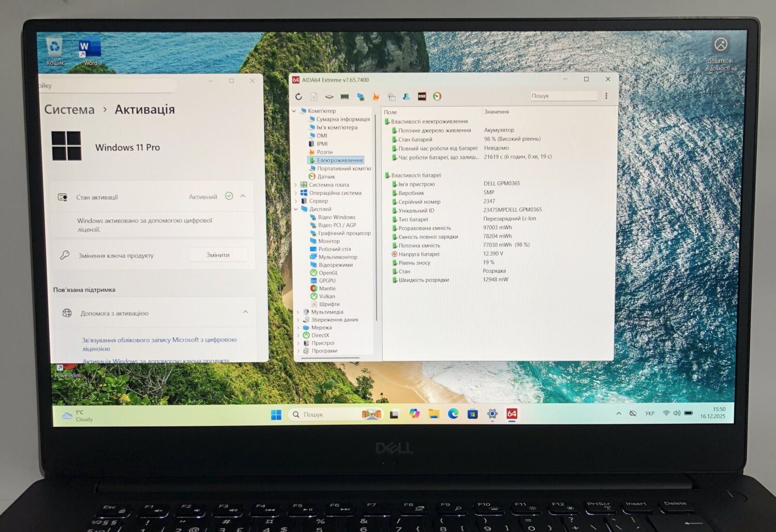Viewport: 776px width, 532px height.
Task: Select Сумарна інформація in the tree
Action: click(x=342, y=119)
